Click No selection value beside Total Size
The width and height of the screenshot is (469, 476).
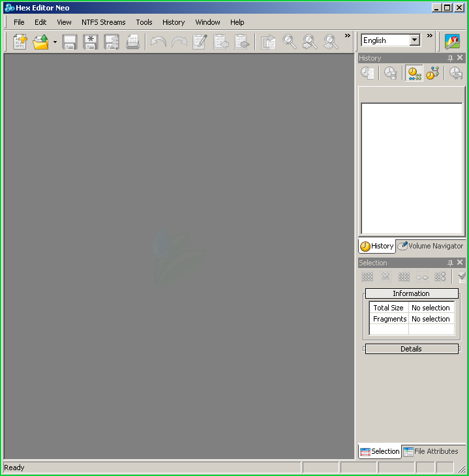coord(431,308)
